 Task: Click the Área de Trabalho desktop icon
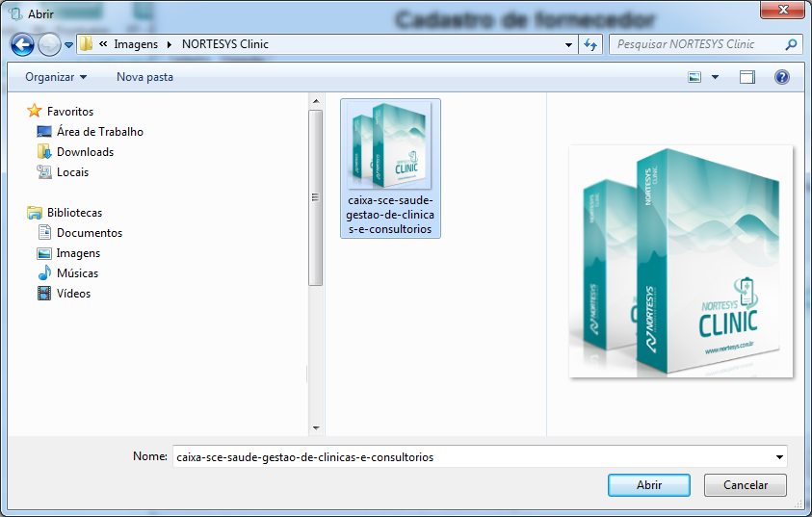44,132
